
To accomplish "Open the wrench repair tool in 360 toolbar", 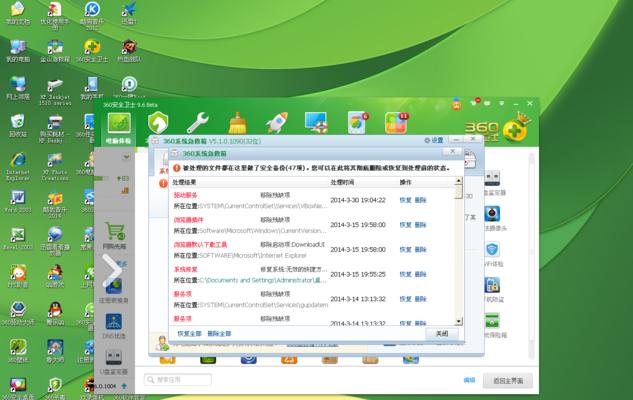I will 197,122.
